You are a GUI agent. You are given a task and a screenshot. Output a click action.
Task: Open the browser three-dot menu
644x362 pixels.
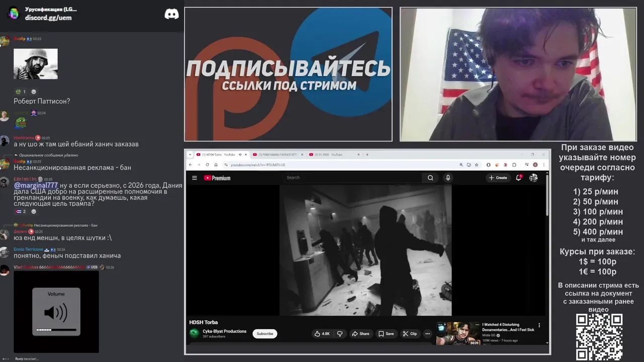click(543, 164)
